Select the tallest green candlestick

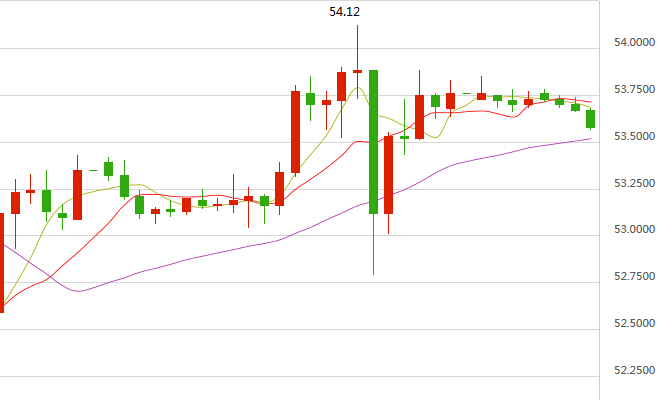(373, 140)
